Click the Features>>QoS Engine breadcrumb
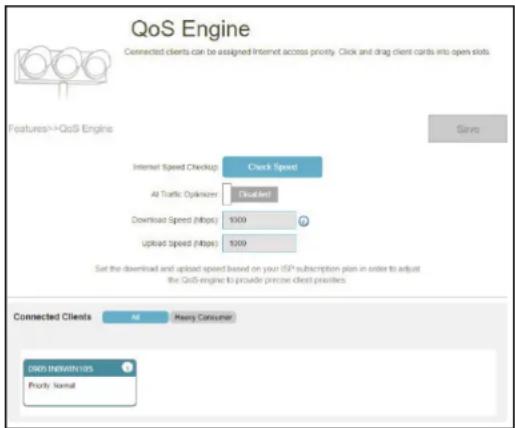The width and height of the screenshot is (515, 428). pyautogui.click(x=61, y=129)
